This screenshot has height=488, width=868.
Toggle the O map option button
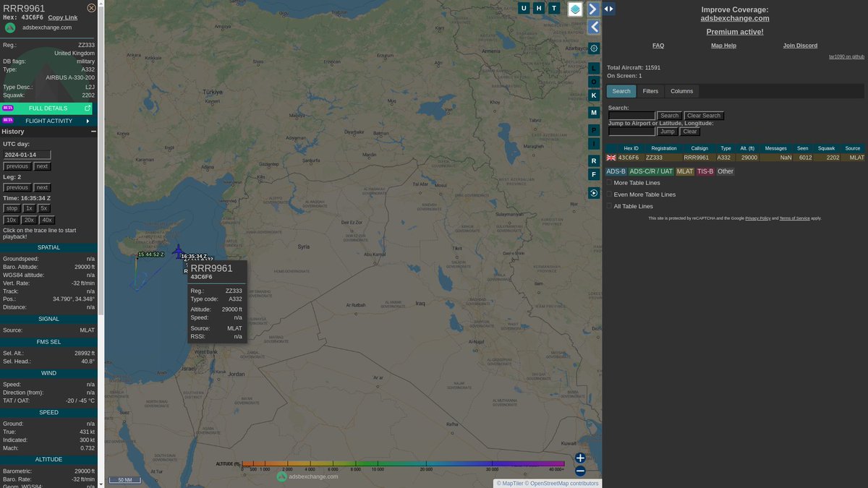[x=594, y=82]
